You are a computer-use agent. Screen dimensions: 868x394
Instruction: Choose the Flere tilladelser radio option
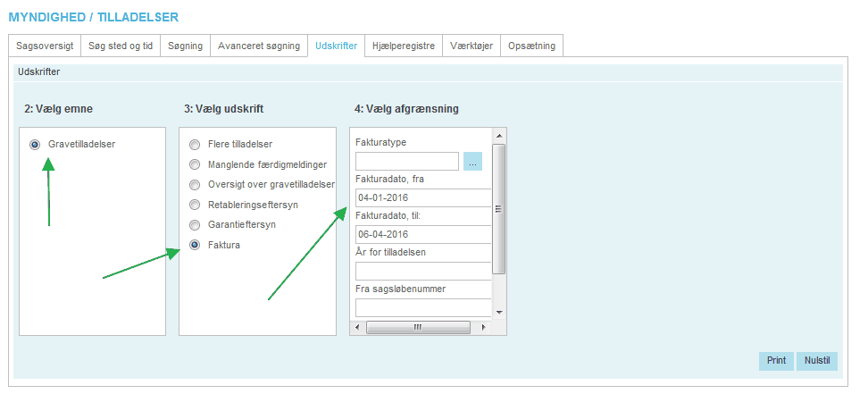[x=195, y=144]
